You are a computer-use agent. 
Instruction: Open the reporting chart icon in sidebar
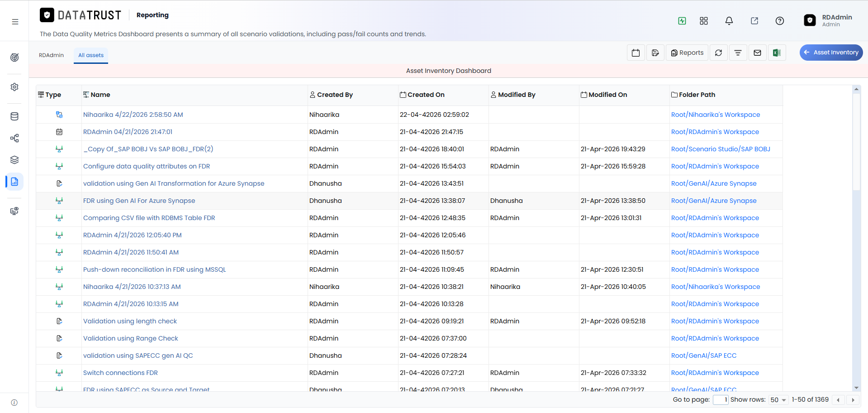tap(14, 182)
